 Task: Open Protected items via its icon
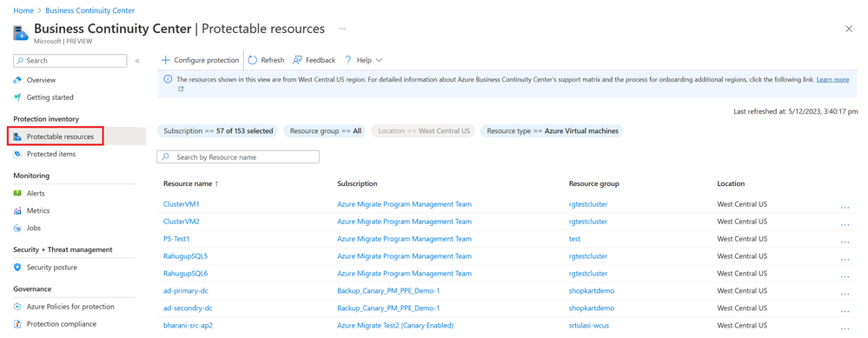[x=17, y=154]
